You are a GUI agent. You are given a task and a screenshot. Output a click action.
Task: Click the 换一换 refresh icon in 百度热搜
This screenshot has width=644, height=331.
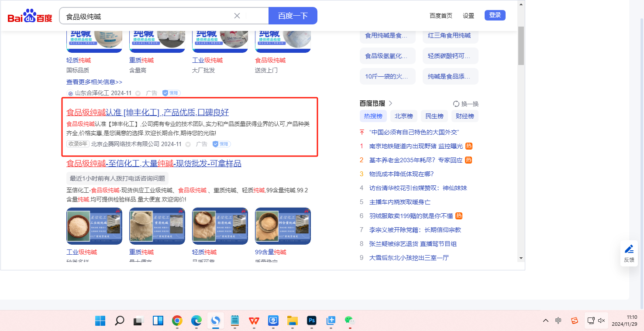click(x=456, y=104)
